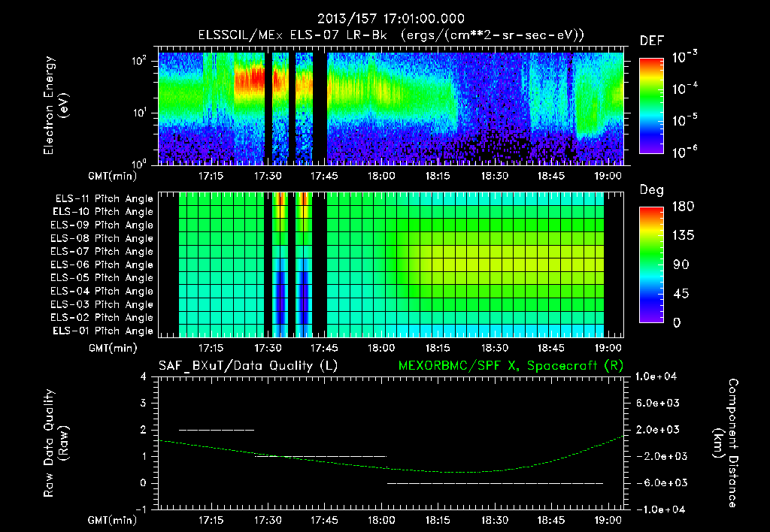Screen dimensions: 770x532
Task: Click the data quality line segment at value 1
Action: point(321,456)
